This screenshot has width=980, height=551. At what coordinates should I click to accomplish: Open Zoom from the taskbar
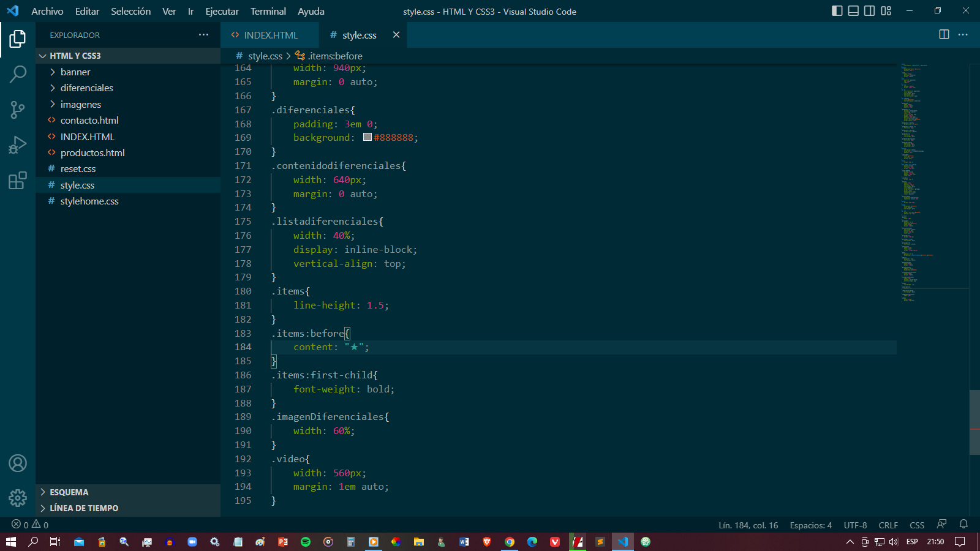coord(192,542)
